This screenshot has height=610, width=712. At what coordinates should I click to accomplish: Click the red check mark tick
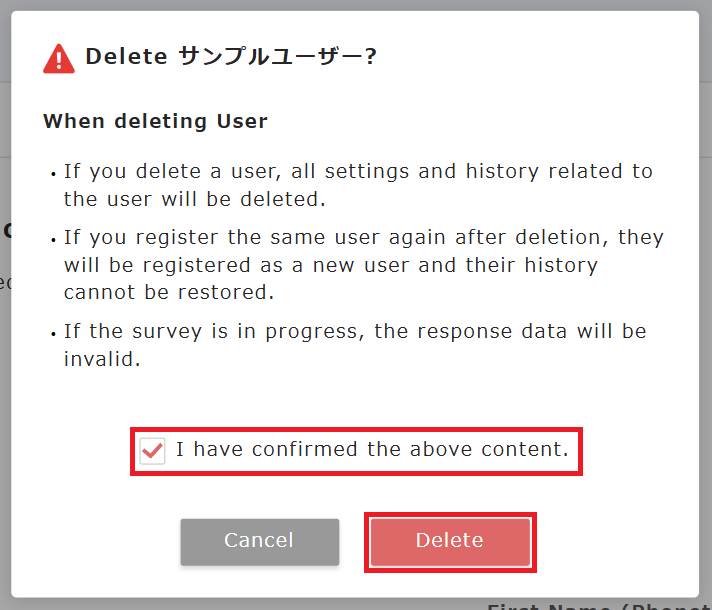[152, 450]
